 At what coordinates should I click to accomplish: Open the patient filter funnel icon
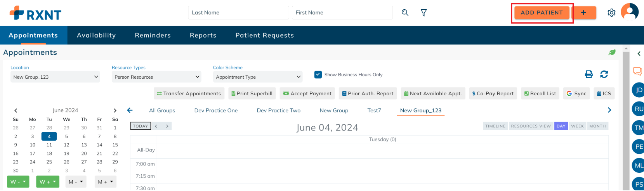coord(424,13)
